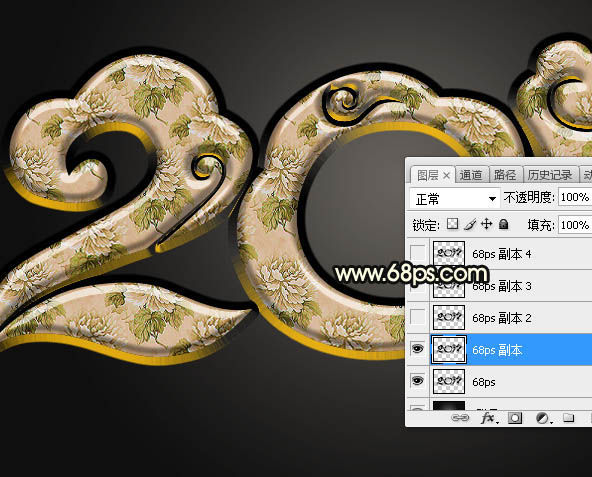592x477 pixels.
Task: Select the 68ps 副本 layer thumbnail
Action: click(x=449, y=349)
